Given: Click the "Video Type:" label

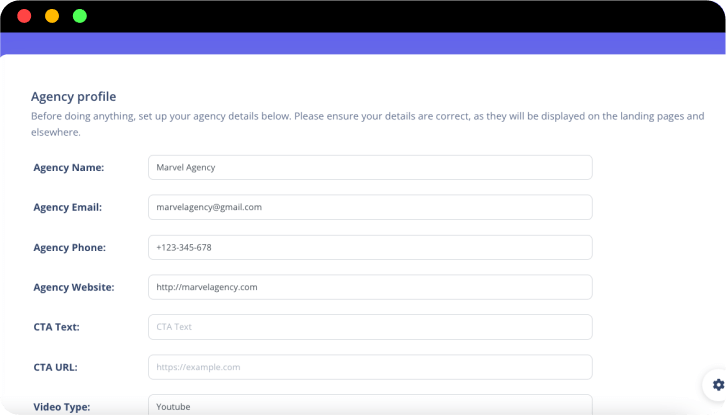Looking at the screenshot, I should pyautogui.click(x=61, y=407).
